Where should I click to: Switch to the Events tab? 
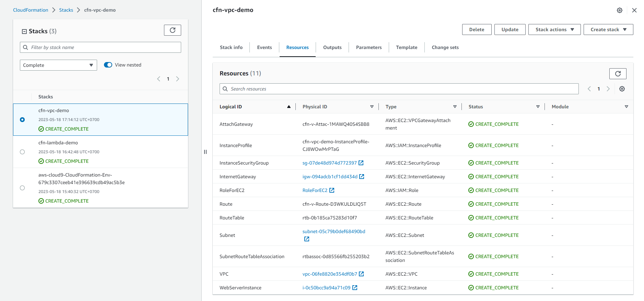[264, 47]
